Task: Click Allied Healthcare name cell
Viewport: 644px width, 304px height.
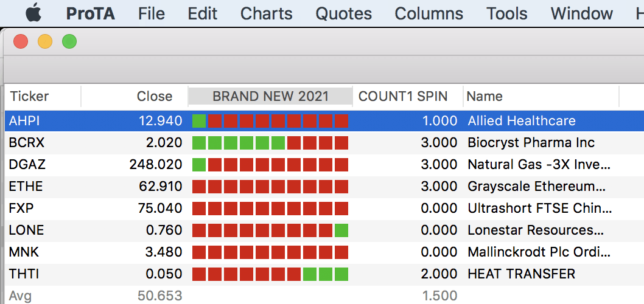Action: coord(522,121)
